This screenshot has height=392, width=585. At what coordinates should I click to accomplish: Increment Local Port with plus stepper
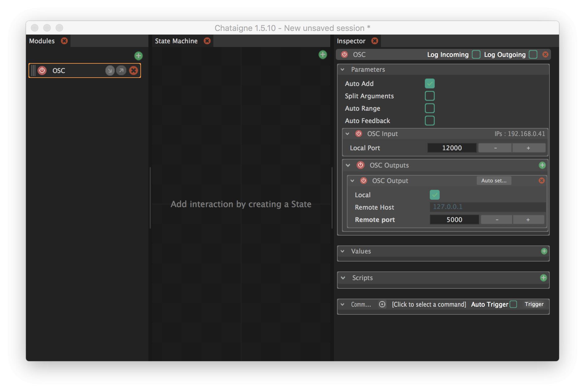pos(528,148)
